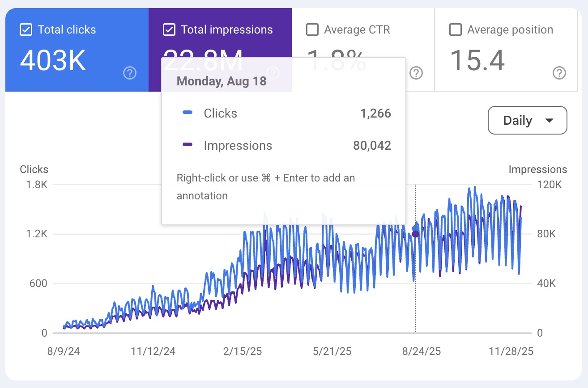Select the Average position card title
Screen dimensions: 588x388
coord(510,30)
